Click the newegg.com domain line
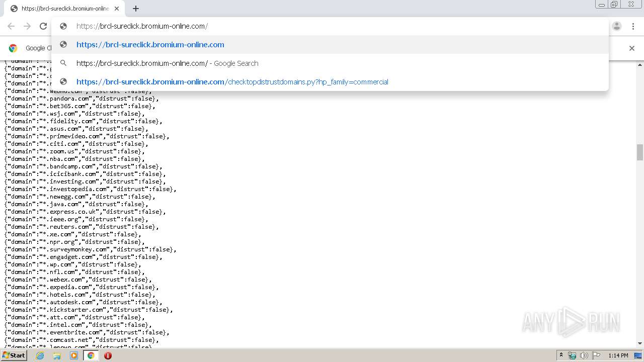This screenshot has height=362, width=644. click(x=79, y=197)
